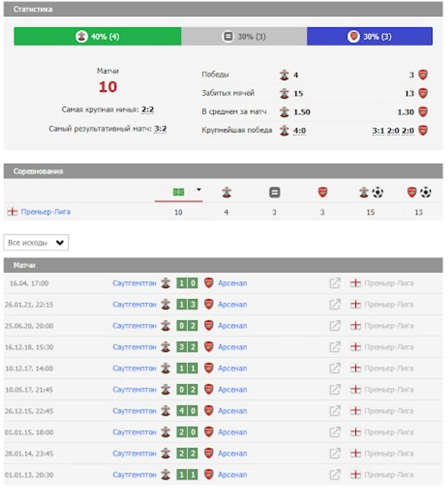
Task: Click England flag beside Премьер-Лига in Соревнования table
Action: click(12, 212)
